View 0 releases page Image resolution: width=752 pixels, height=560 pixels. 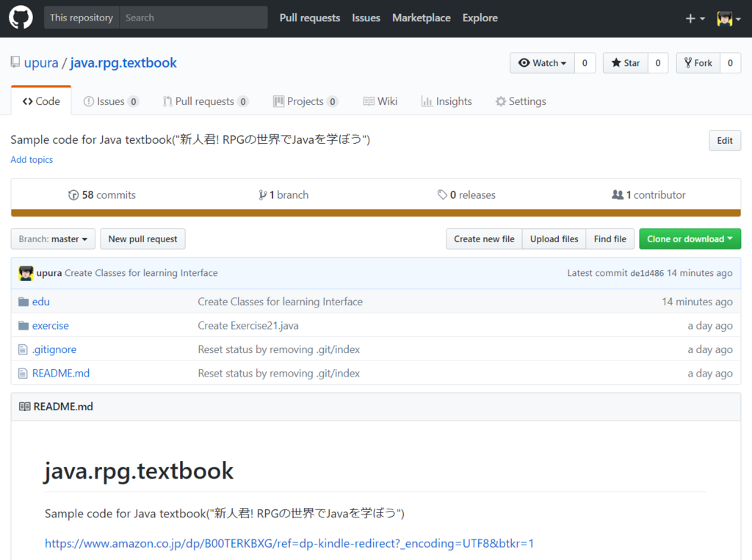point(466,195)
